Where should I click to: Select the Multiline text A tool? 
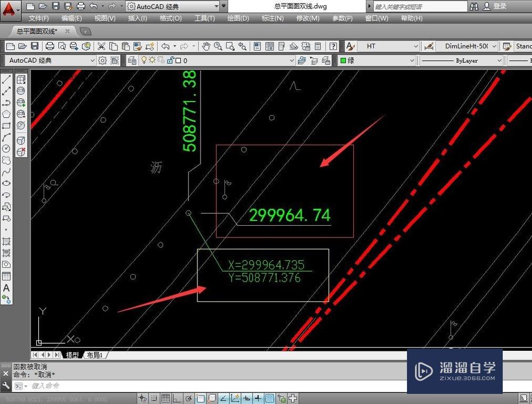tap(6, 288)
